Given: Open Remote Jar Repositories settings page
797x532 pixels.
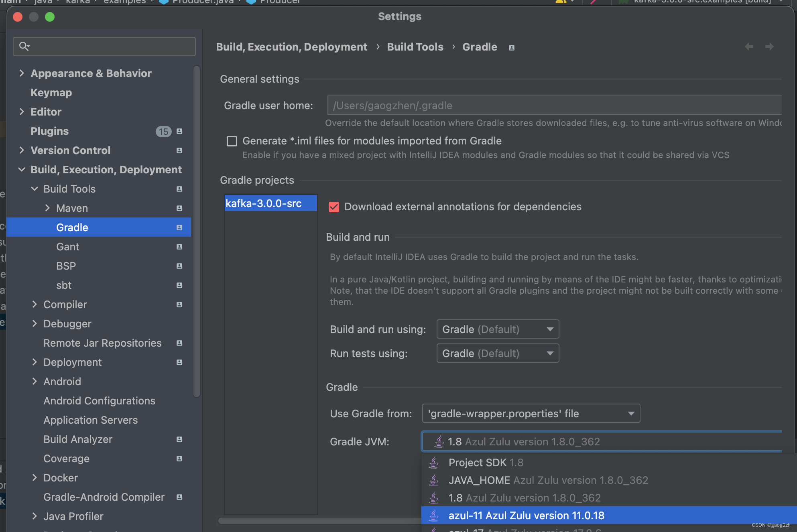Looking at the screenshot, I should coord(103,343).
